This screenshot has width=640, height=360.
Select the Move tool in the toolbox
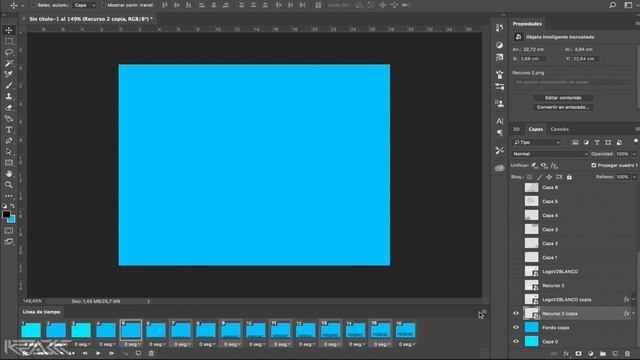click(x=9, y=30)
